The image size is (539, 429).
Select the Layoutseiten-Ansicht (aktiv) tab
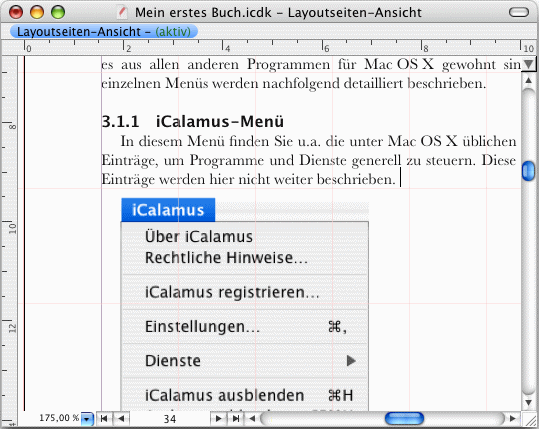104,32
